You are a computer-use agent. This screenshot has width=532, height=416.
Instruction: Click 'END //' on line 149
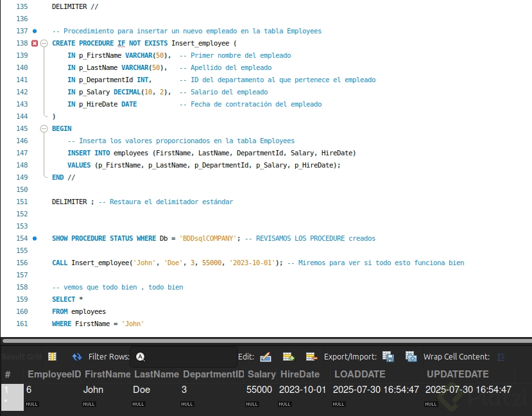[64, 177]
